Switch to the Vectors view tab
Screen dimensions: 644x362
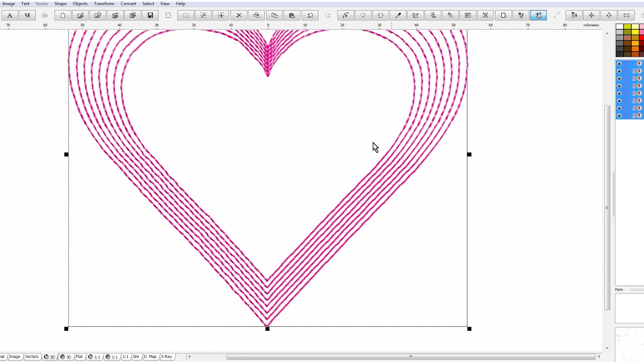point(32,356)
